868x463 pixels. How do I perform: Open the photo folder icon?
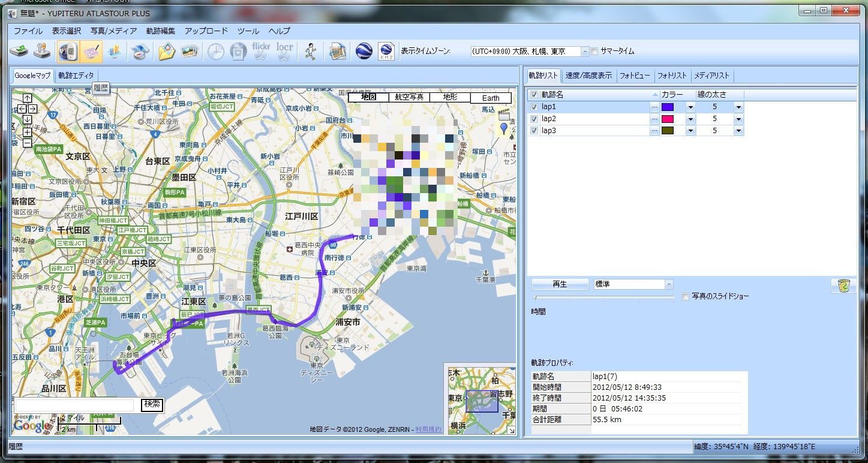pos(166,52)
